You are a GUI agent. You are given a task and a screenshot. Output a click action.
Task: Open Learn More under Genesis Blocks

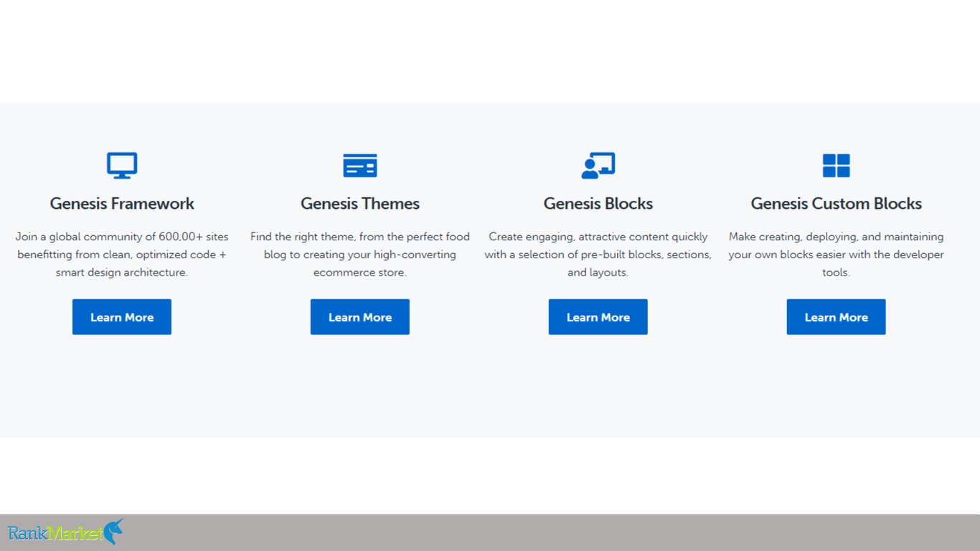pyautogui.click(x=598, y=317)
